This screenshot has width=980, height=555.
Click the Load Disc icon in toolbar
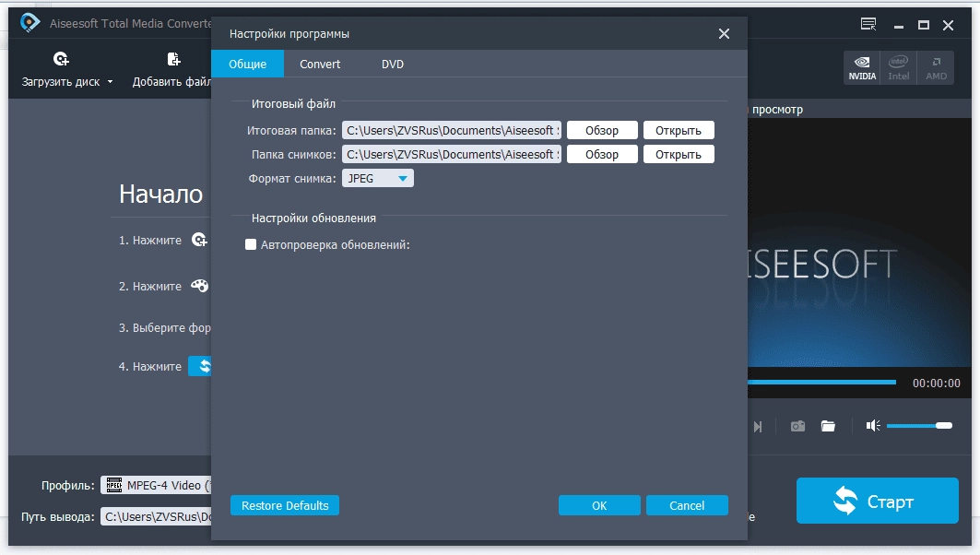61,59
